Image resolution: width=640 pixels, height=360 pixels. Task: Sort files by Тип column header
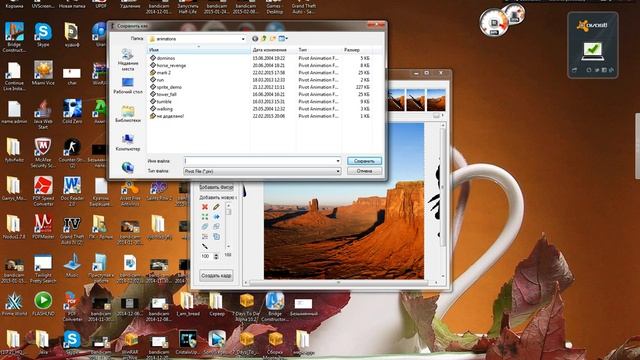(318, 50)
